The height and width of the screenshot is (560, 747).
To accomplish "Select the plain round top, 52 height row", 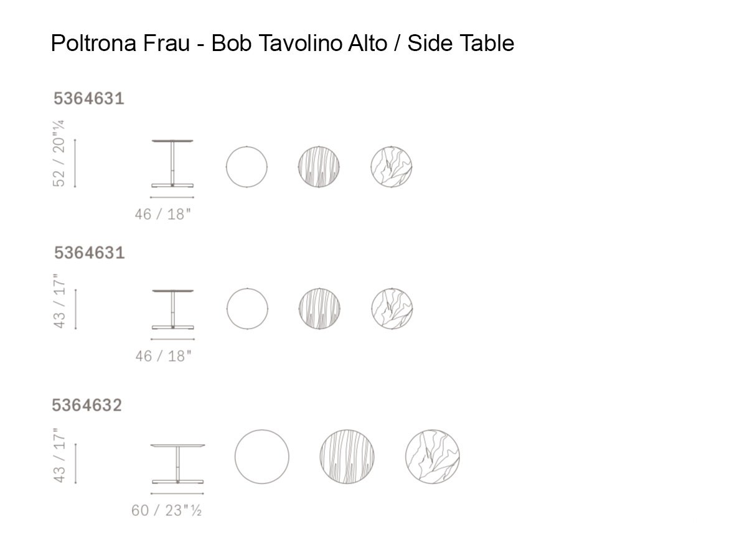I will (x=247, y=167).
